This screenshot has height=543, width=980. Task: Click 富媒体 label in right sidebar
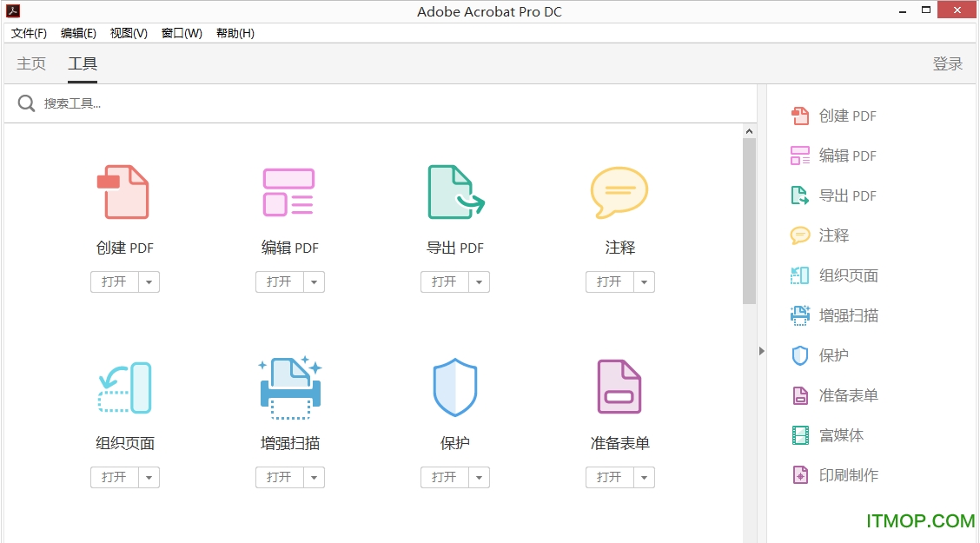point(841,435)
